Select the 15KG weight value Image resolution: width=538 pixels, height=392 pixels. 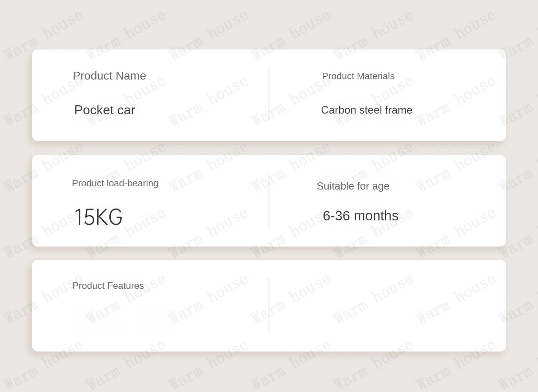[x=98, y=217]
